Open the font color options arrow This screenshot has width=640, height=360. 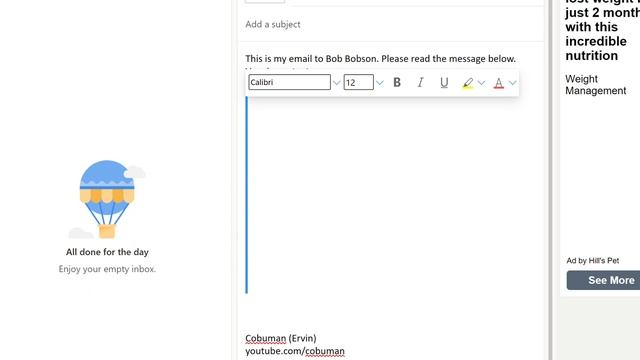coord(513,83)
